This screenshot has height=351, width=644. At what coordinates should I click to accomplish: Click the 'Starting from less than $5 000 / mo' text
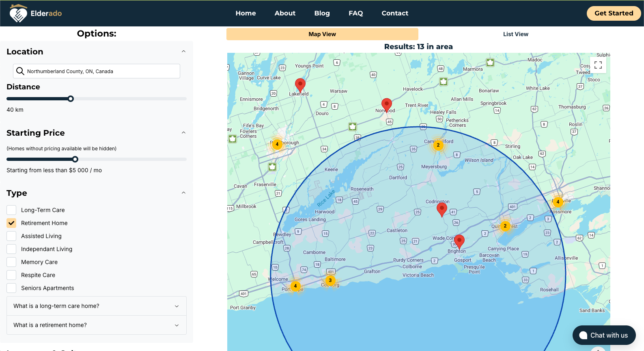point(54,170)
